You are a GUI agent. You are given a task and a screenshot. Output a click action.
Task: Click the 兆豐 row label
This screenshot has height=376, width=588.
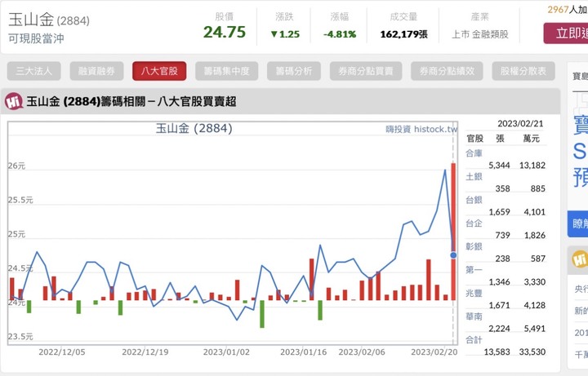click(x=474, y=294)
